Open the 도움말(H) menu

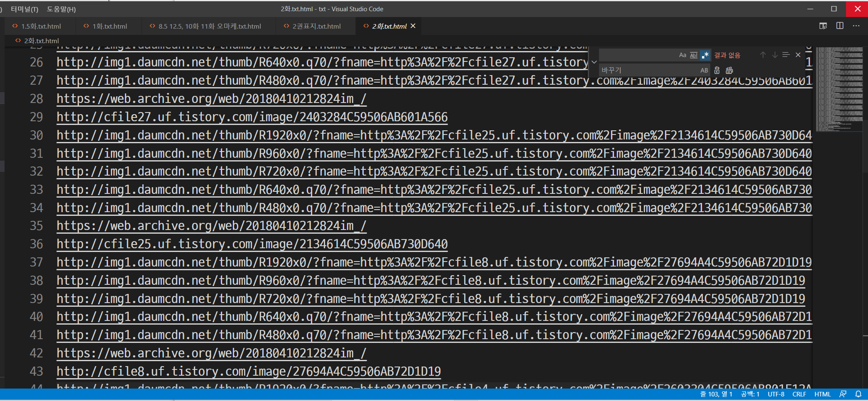click(x=61, y=9)
